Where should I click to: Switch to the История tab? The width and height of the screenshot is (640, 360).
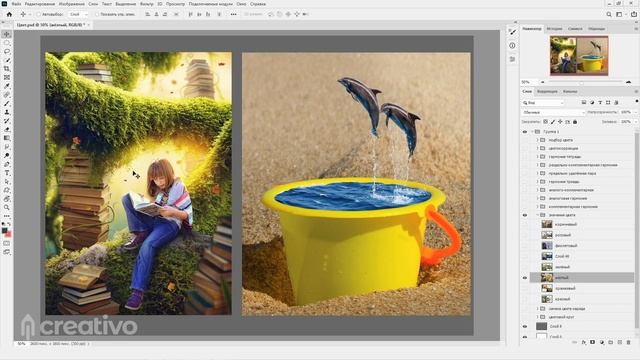point(554,29)
